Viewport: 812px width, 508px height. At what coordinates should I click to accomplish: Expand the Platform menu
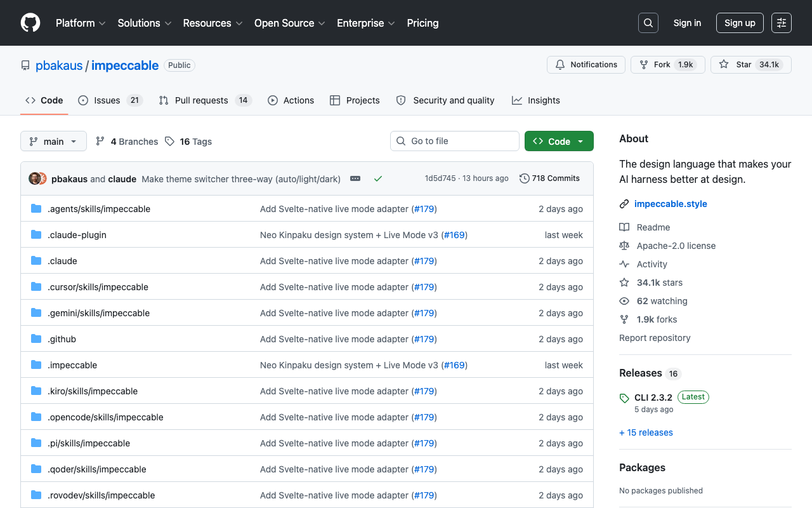coord(81,23)
